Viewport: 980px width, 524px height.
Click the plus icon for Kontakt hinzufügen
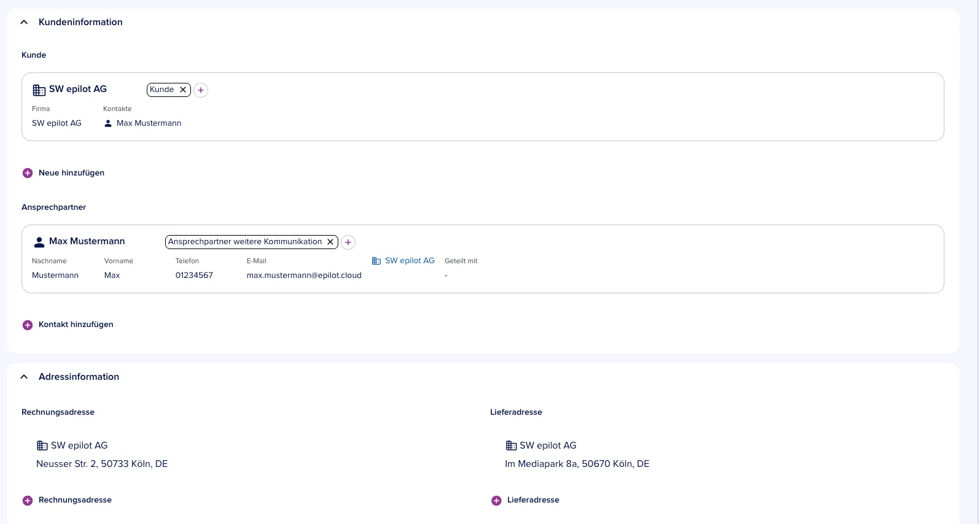pyautogui.click(x=28, y=325)
